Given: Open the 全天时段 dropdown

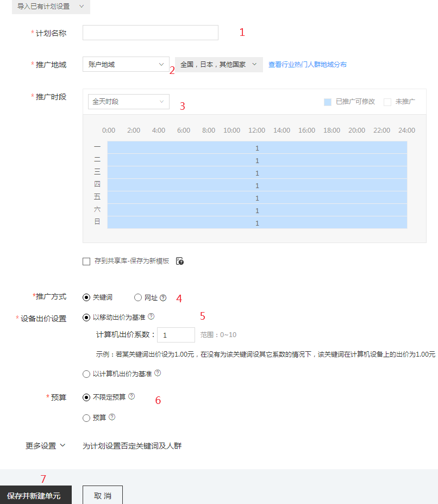Looking at the screenshot, I should coord(128,102).
